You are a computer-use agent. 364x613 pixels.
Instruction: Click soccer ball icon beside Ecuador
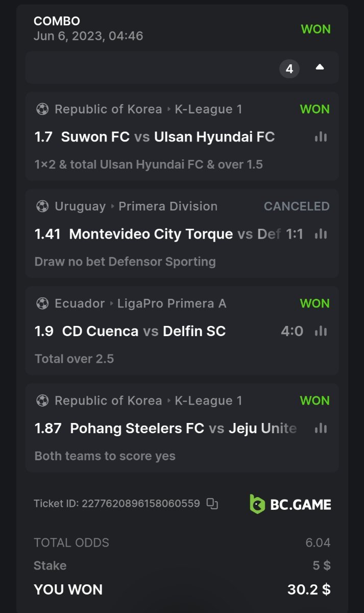pyautogui.click(x=42, y=303)
